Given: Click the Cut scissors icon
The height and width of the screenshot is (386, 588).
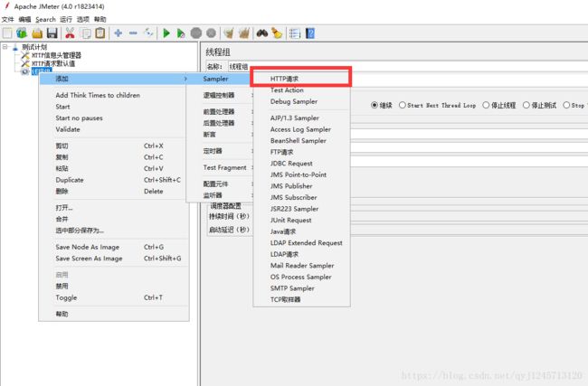Looking at the screenshot, I should click(x=70, y=33).
